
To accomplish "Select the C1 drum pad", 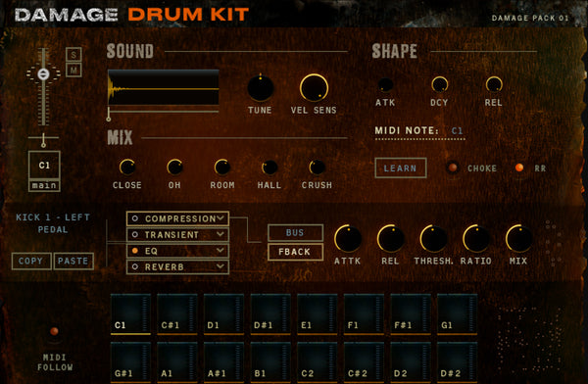I will coord(130,314).
